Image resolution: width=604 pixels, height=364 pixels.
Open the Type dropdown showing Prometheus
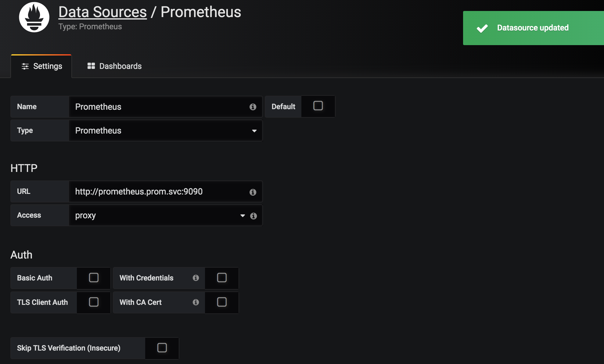pyautogui.click(x=166, y=130)
